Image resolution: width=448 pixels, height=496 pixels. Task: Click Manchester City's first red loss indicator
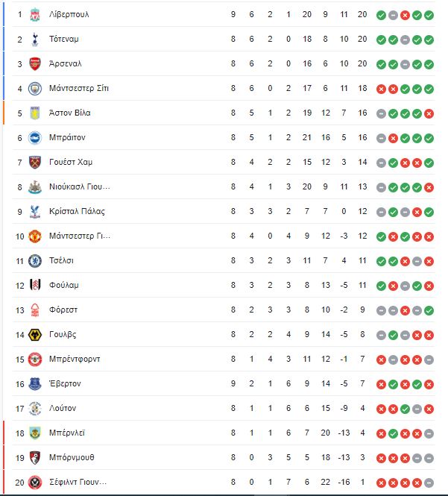(x=382, y=90)
